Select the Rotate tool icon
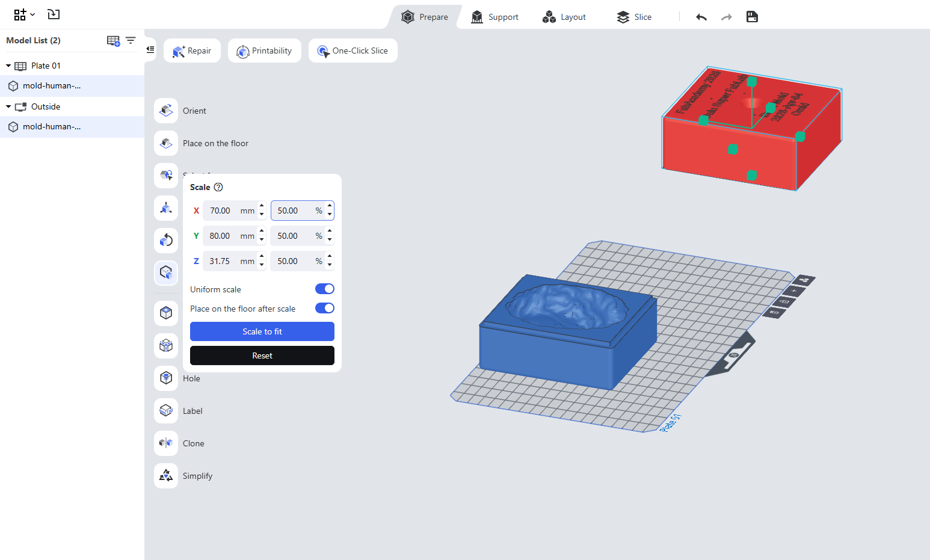The image size is (930, 560). [166, 241]
